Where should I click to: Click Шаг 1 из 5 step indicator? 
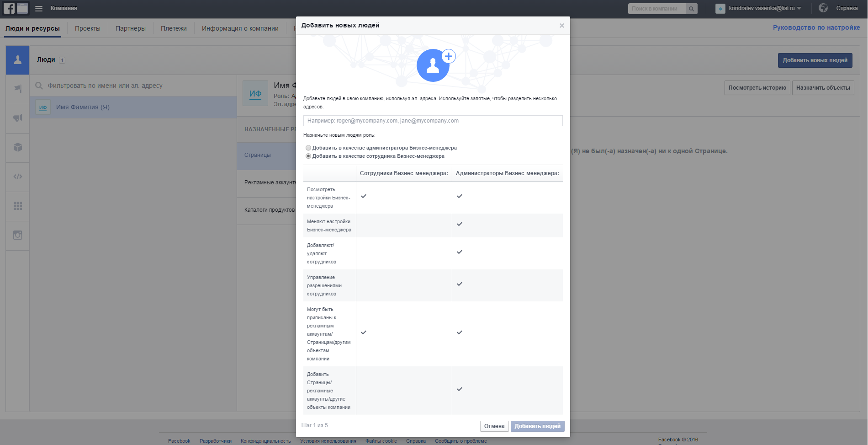pyautogui.click(x=315, y=425)
